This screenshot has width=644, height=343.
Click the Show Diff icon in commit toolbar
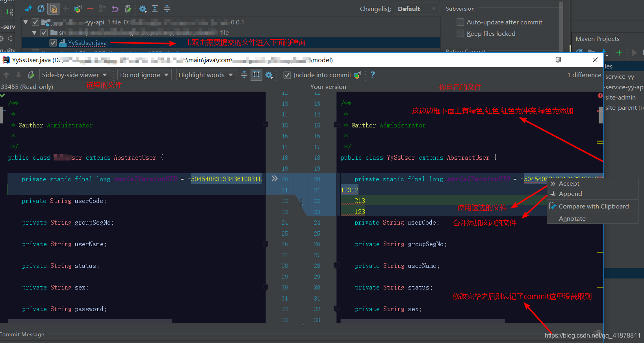click(x=28, y=9)
